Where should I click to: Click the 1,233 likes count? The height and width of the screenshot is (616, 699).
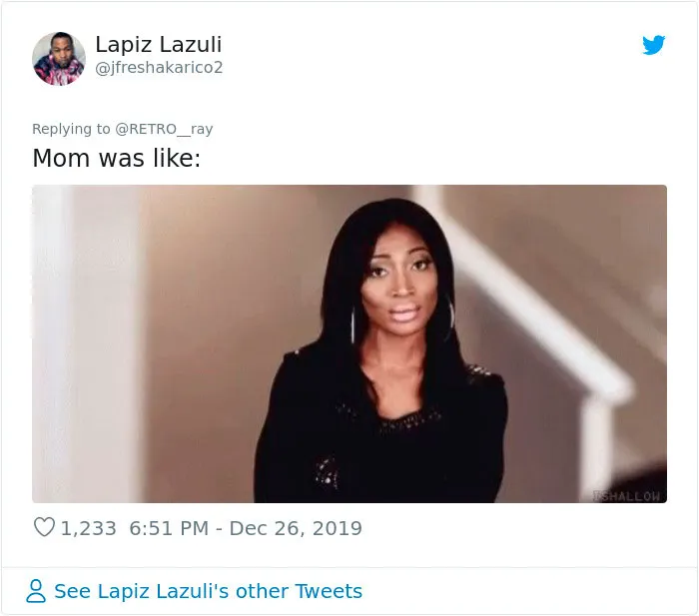[x=88, y=528]
